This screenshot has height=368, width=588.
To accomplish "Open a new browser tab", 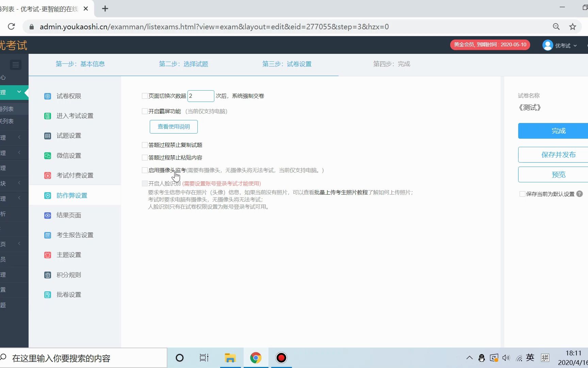I will pyautogui.click(x=105, y=9).
